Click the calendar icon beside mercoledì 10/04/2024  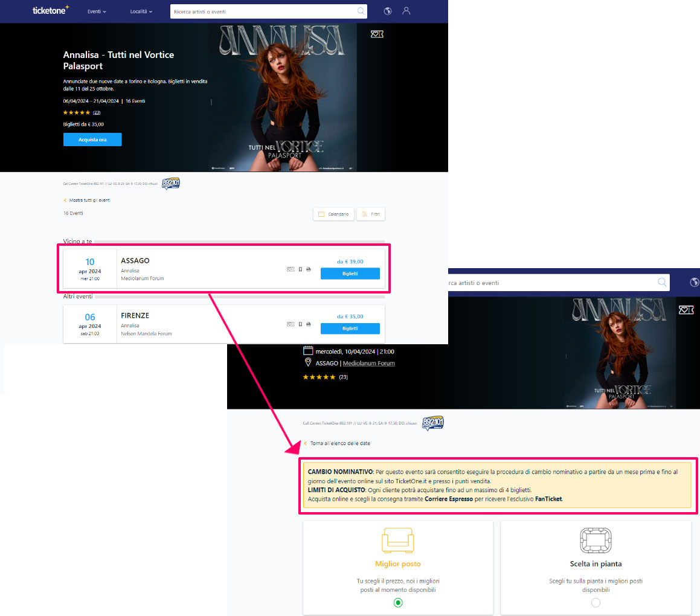click(308, 351)
